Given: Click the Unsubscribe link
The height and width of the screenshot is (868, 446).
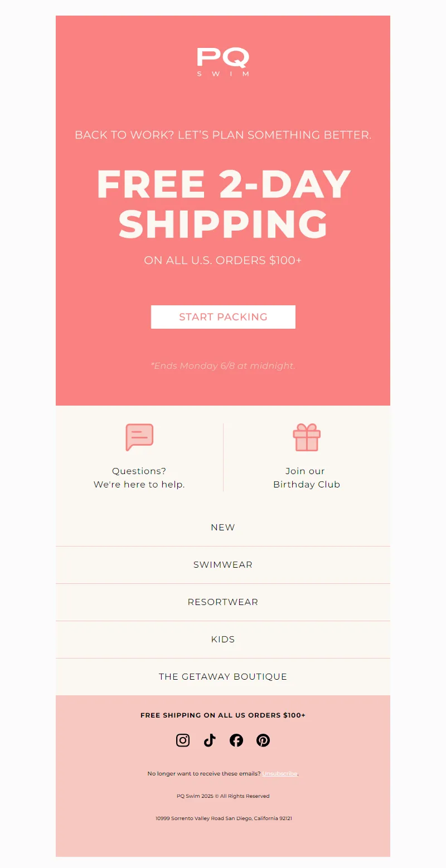Looking at the screenshot, I should tap(280, 774).
